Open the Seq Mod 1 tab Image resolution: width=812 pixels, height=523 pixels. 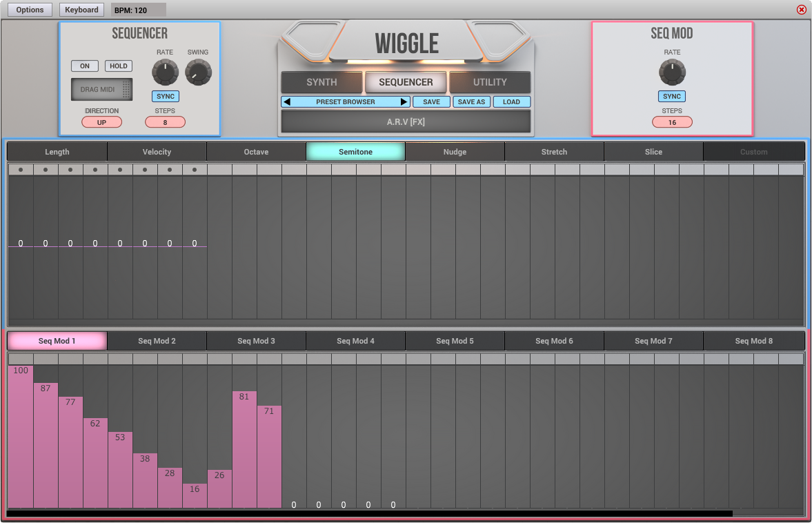tap(57, 341)
